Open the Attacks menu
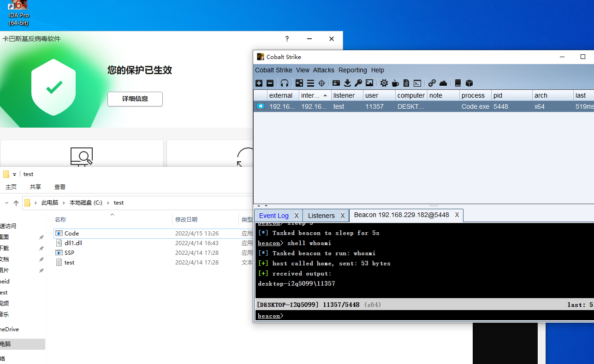The image size is (594, 364). [323, 70]
